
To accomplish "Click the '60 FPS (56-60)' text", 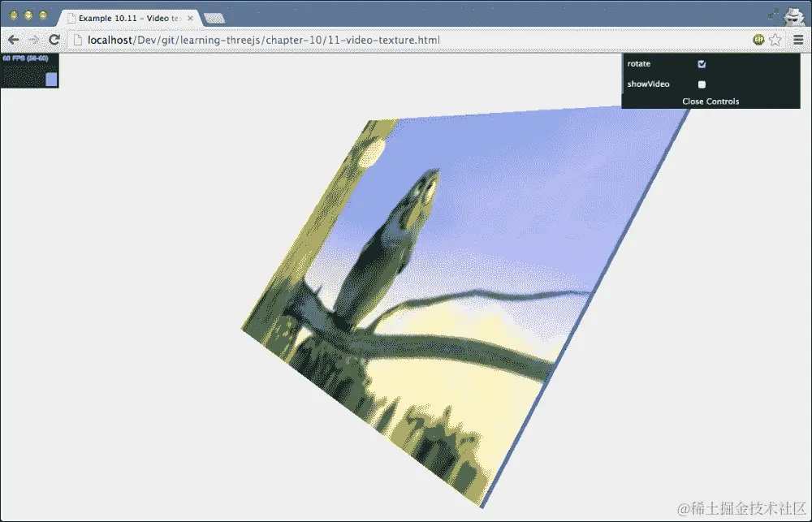I will 25,58.
